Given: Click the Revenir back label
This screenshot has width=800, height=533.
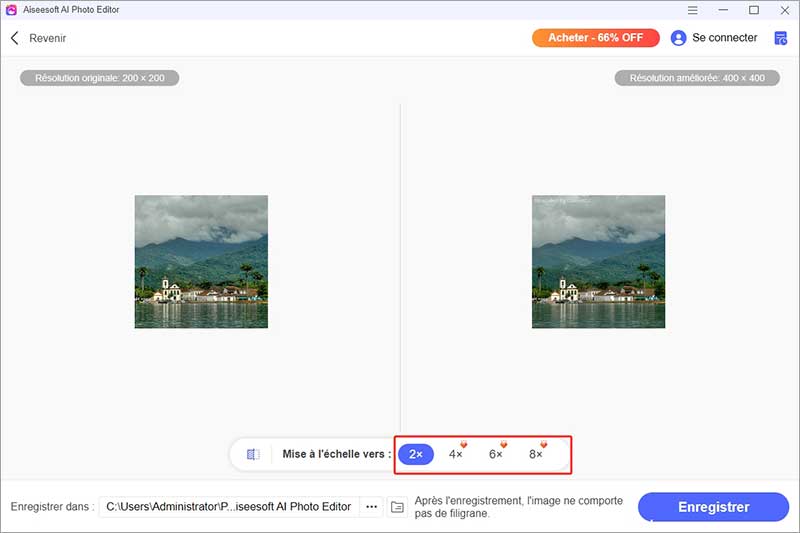Looking at the screenshot, I should [48, 38].
